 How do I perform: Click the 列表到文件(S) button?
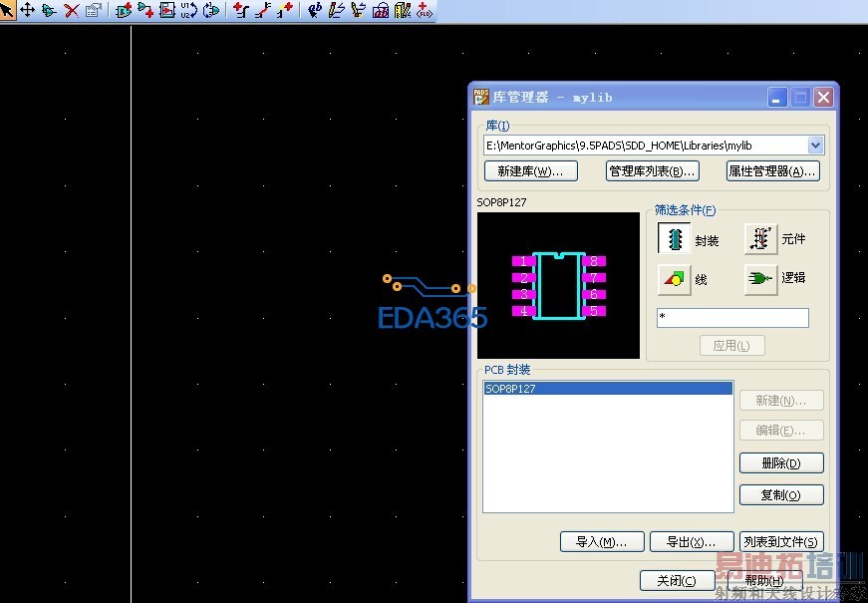tap(781, 542)
